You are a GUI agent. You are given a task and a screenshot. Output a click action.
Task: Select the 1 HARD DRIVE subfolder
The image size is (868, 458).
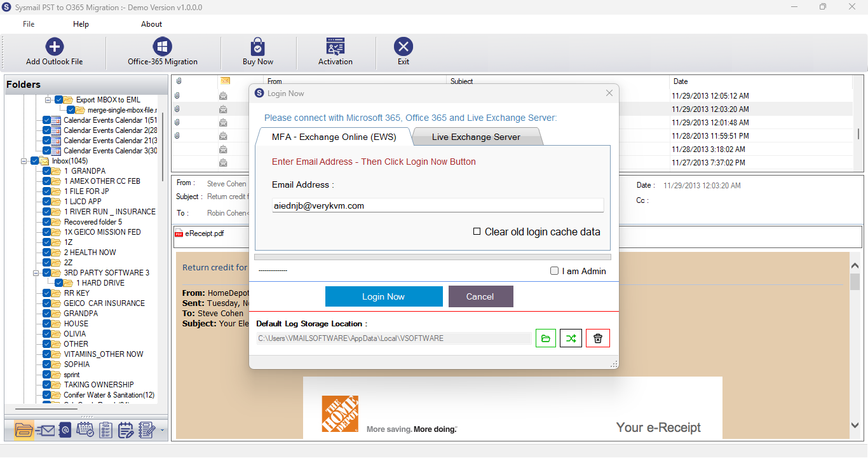[100, 283]
